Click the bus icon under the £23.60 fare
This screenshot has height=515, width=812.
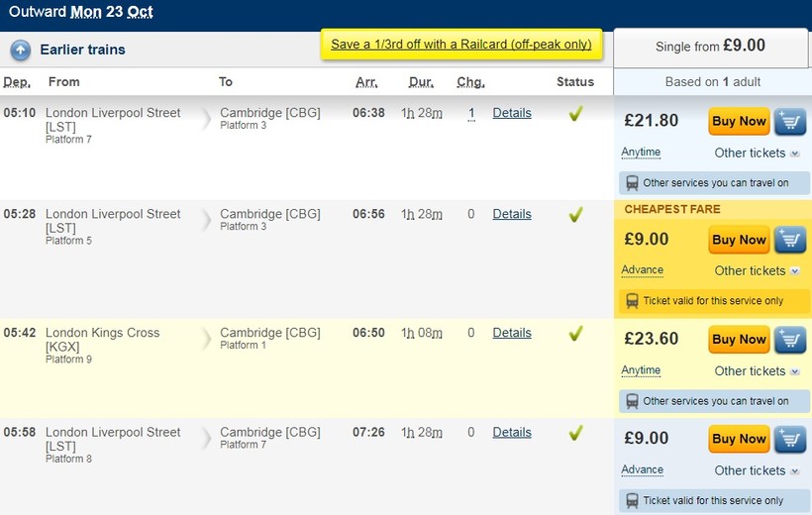click(x=631, y=401)
